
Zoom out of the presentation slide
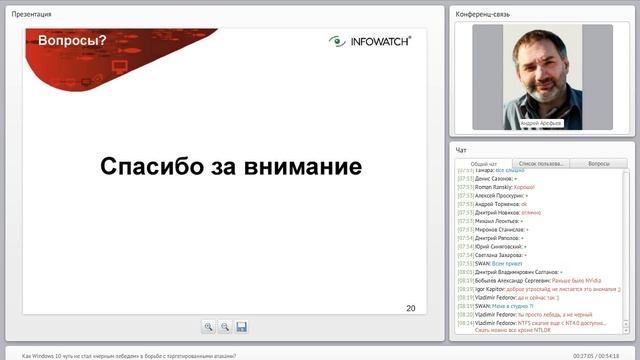pos(225,327)
